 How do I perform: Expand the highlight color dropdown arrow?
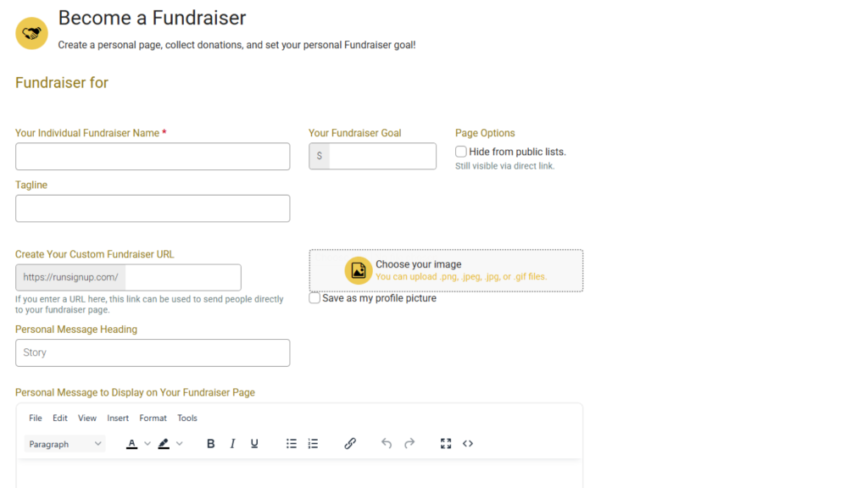[x=179, y=444]
